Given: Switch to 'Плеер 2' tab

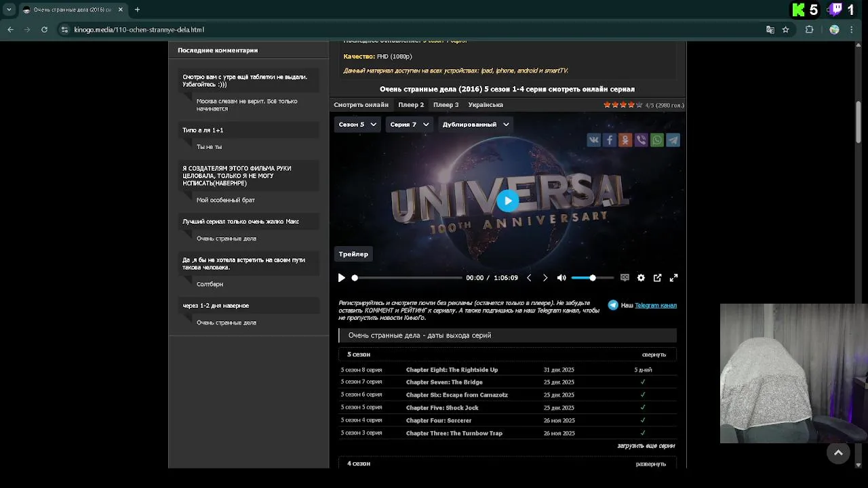Looking at the screenshot, I should [411, 105].
